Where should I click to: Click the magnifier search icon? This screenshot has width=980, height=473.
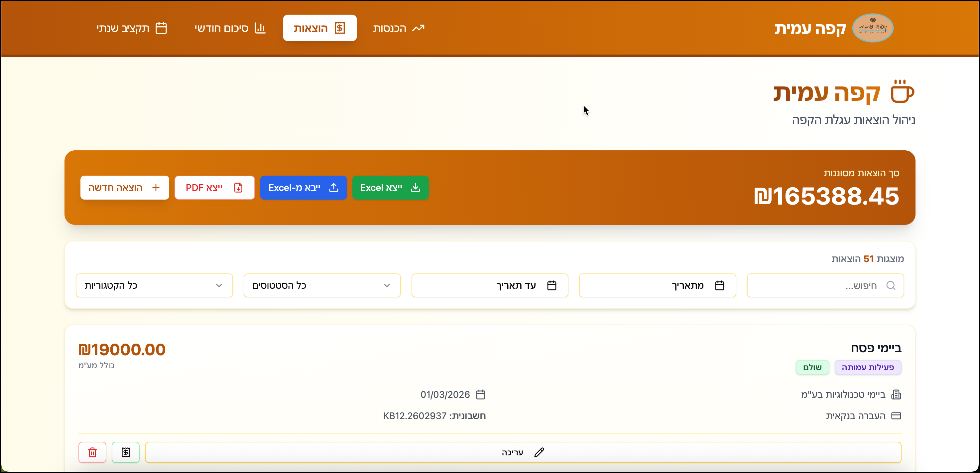coord(891,285)
